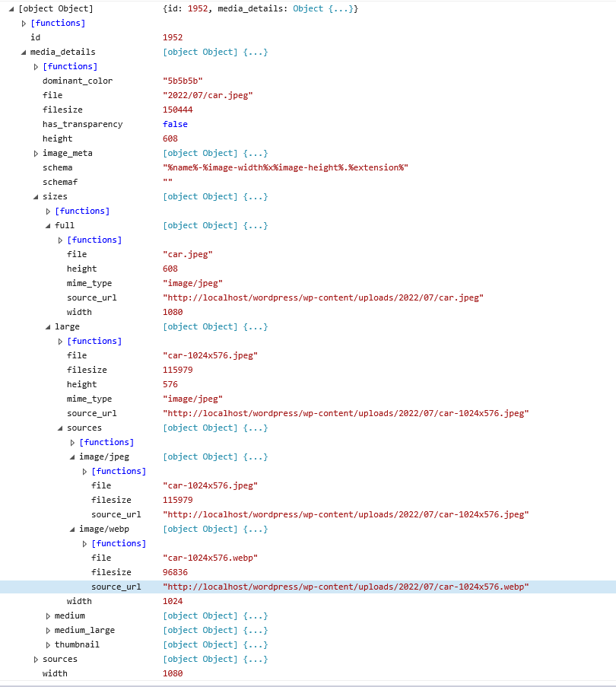Image resolution: width=616 pixels, height=687 pixels.
Task: Expand [functions] directly under root object
Action: coord(24,24)
